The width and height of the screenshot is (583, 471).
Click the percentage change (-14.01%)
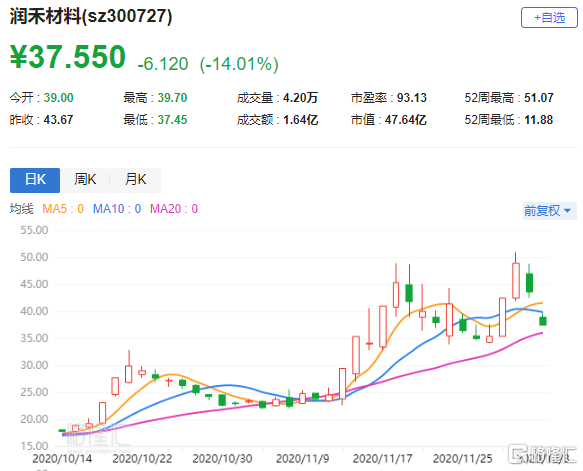click(239, 64)
